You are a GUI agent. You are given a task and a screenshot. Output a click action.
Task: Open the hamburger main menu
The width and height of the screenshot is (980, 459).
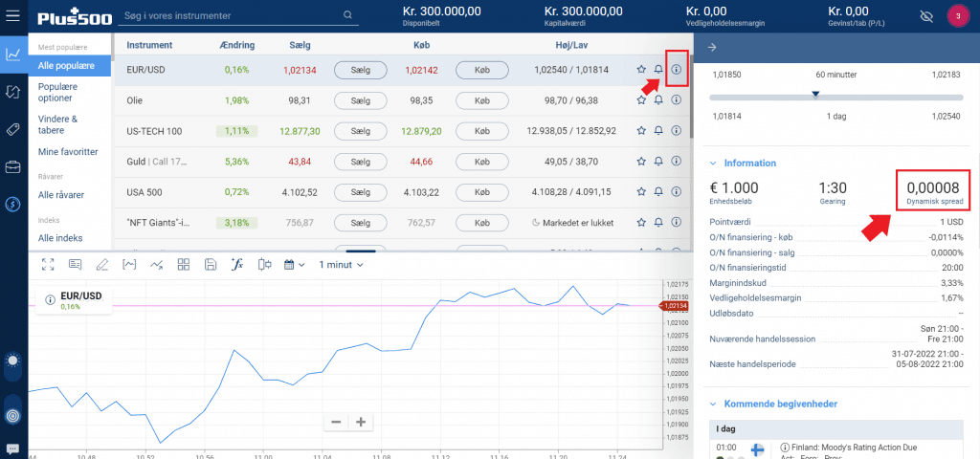[x=12, y=16]
